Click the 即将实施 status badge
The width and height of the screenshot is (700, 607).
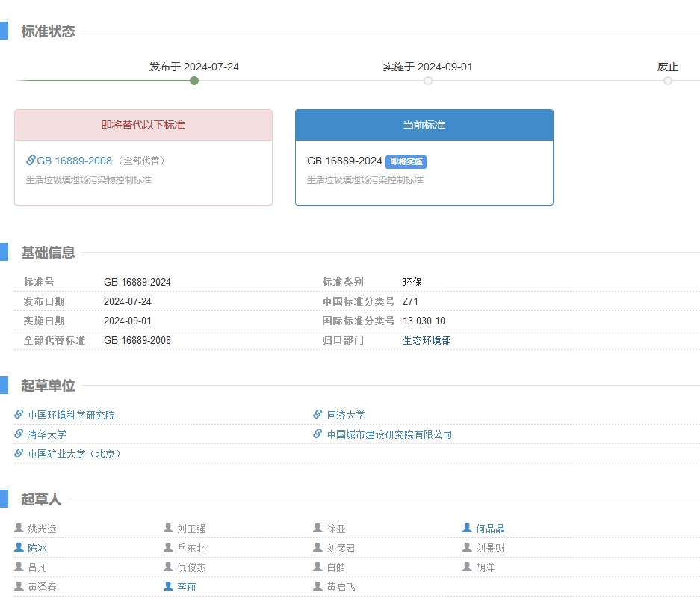point(406,161)
